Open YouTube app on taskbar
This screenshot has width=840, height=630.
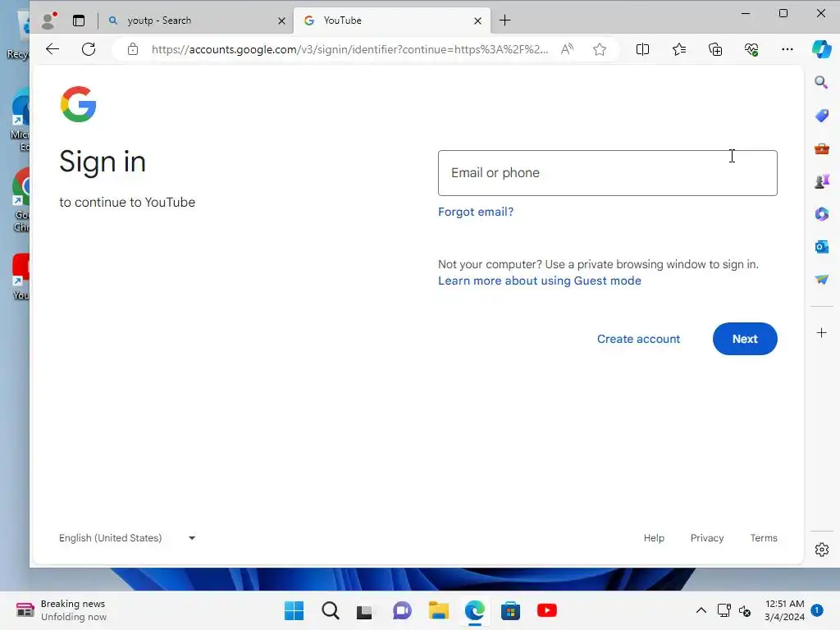(x=547, y=610)
